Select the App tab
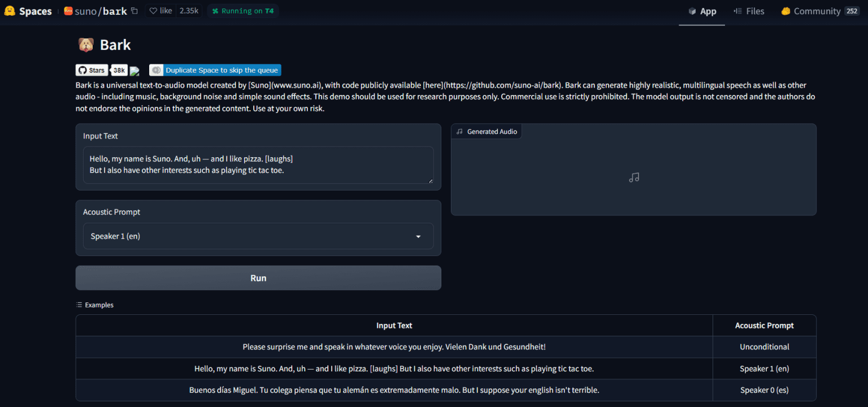The image size is (868, 407). point(702,11)
